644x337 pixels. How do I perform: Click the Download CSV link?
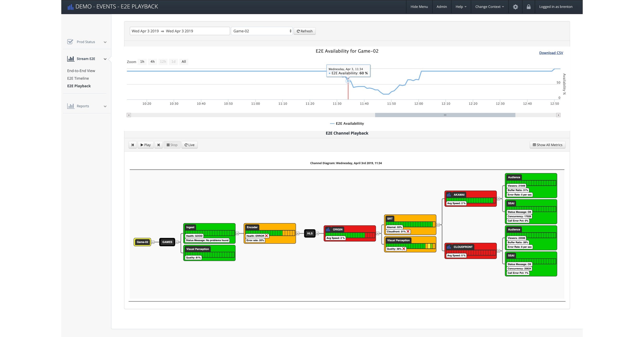pos(551,53)
